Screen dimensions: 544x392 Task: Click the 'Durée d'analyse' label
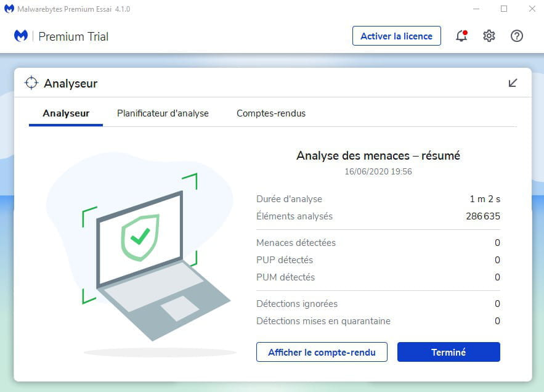289,199
